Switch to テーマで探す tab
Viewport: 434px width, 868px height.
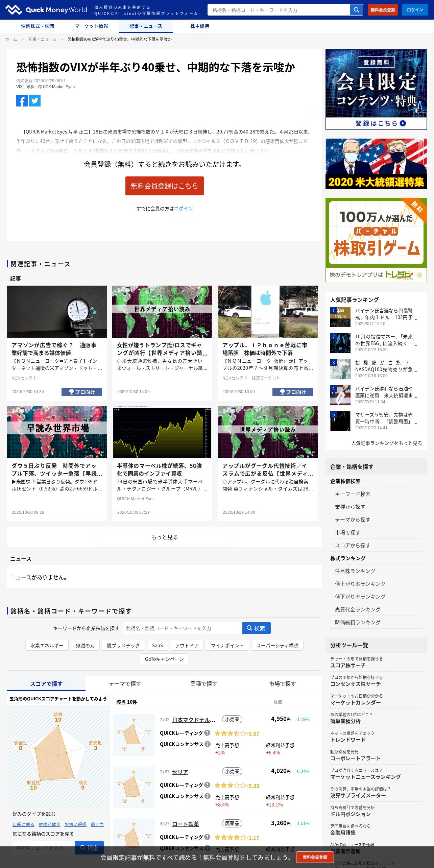pyautogui.click(x=125, y=684)
